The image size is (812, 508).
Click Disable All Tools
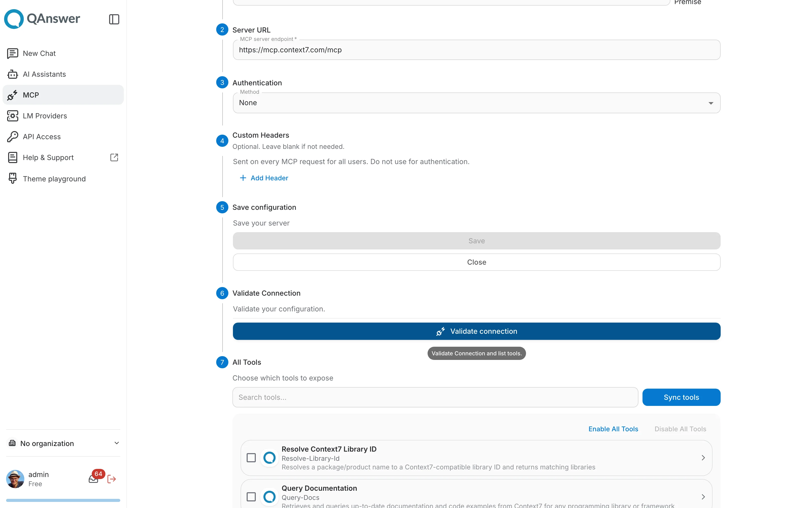click(x=680, y=429)
